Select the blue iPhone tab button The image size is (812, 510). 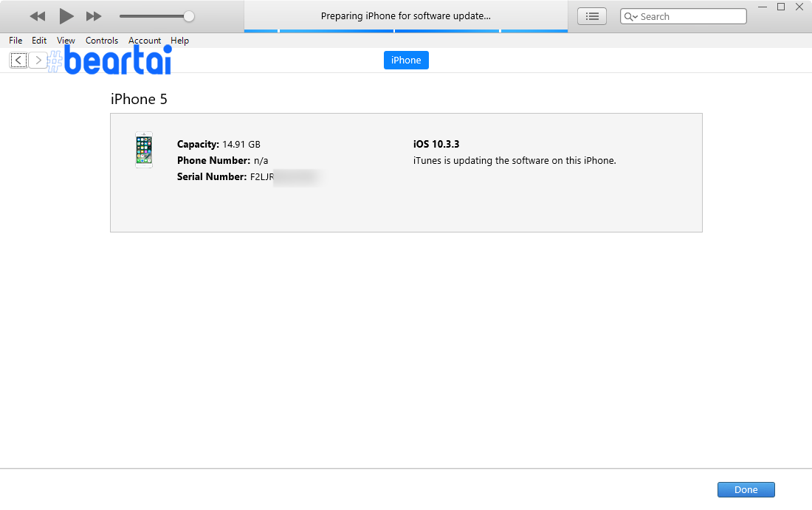[406, 60]
